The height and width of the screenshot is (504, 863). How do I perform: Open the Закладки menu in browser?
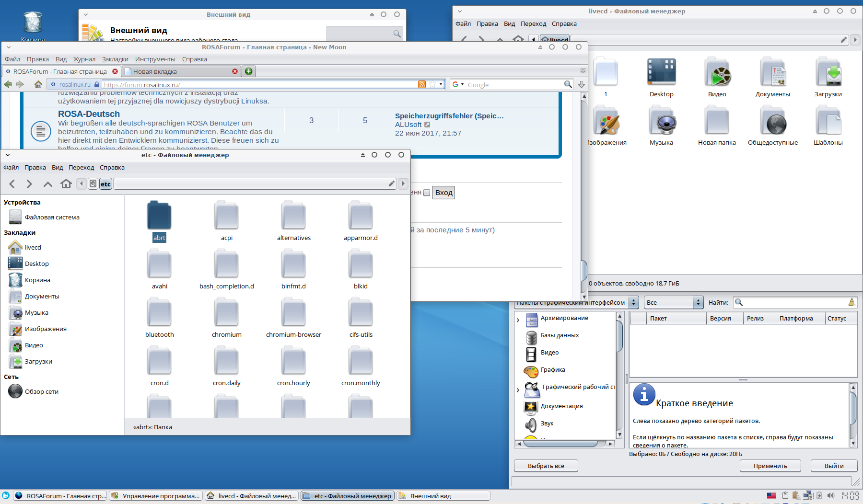click(115, 59)
